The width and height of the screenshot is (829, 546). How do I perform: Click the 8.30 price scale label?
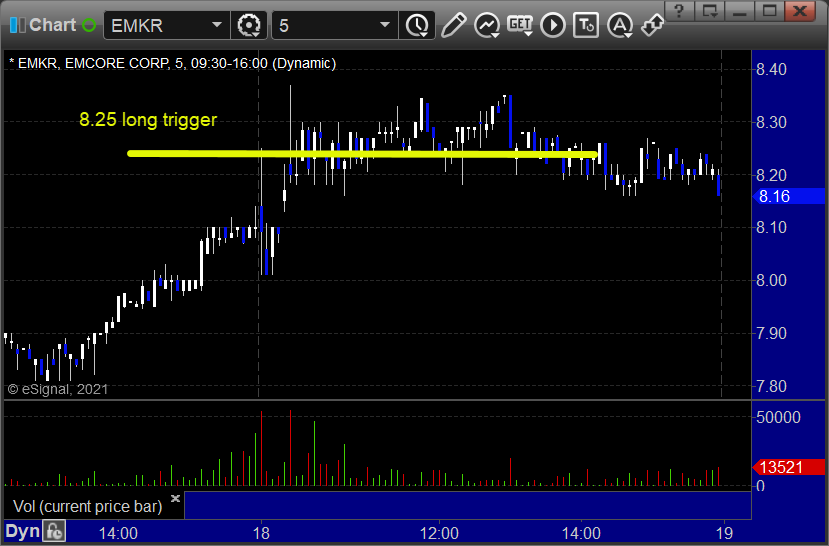point(771,122)
